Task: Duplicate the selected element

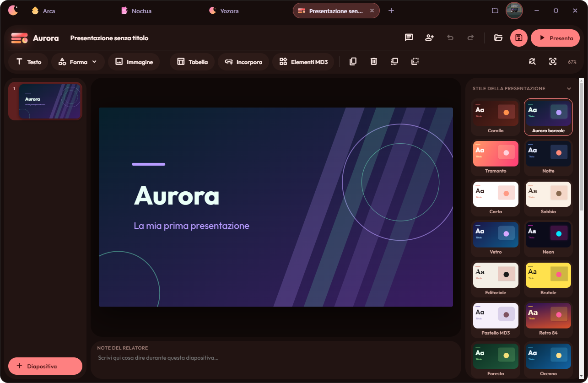Action: (353, 61)
